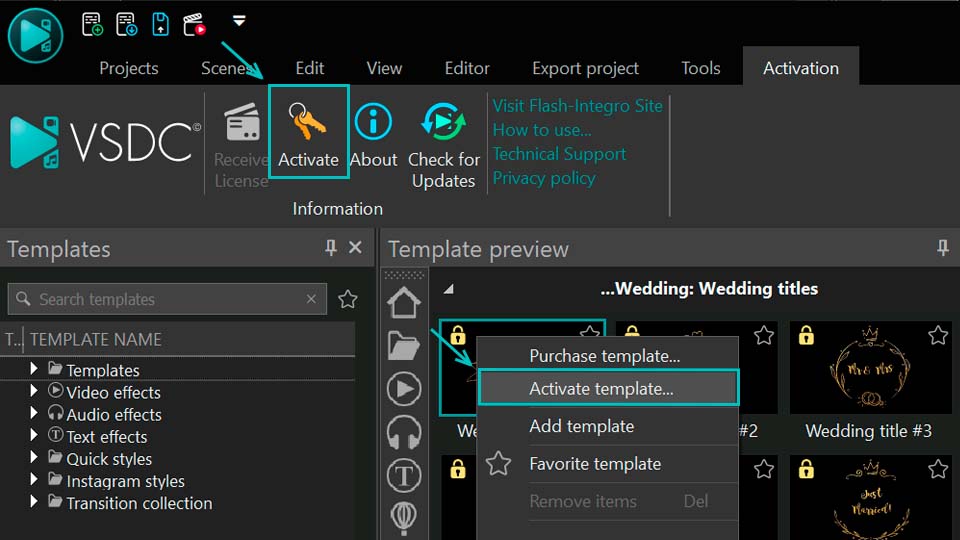Viewport: 960px width, 540px height.
Task: Pin the Templates panel
Action: (331, 248)
